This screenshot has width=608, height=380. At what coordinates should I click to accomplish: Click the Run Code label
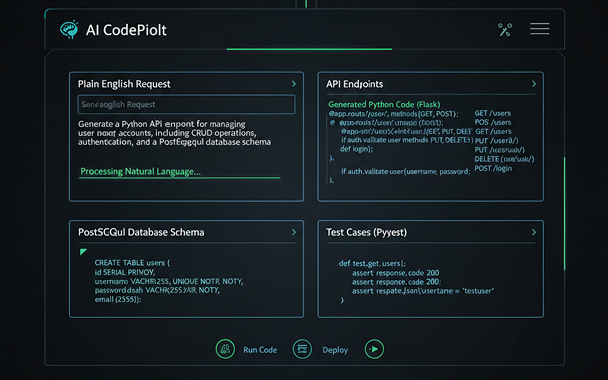260,350
